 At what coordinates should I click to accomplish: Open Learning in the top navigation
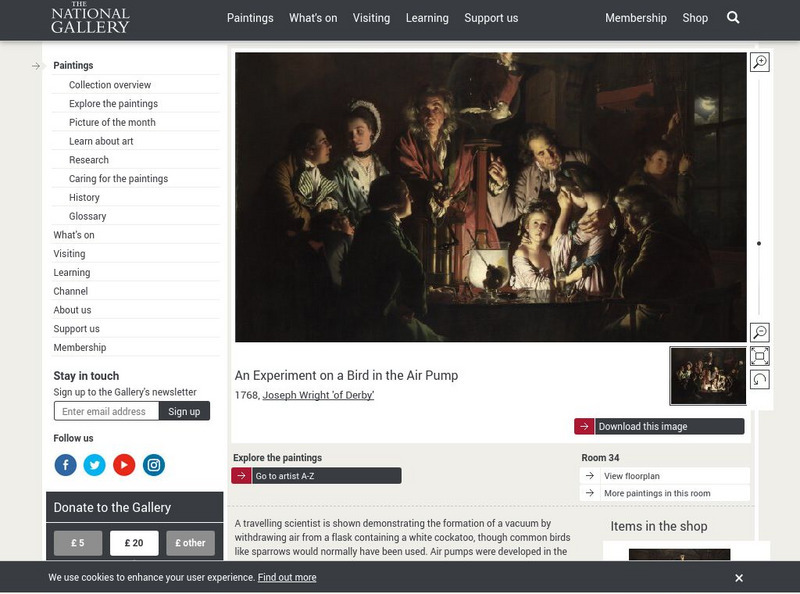click(x=427, y=18)
